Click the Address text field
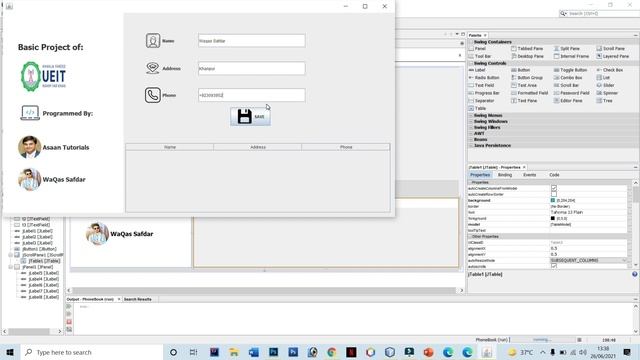 point(251,69)
